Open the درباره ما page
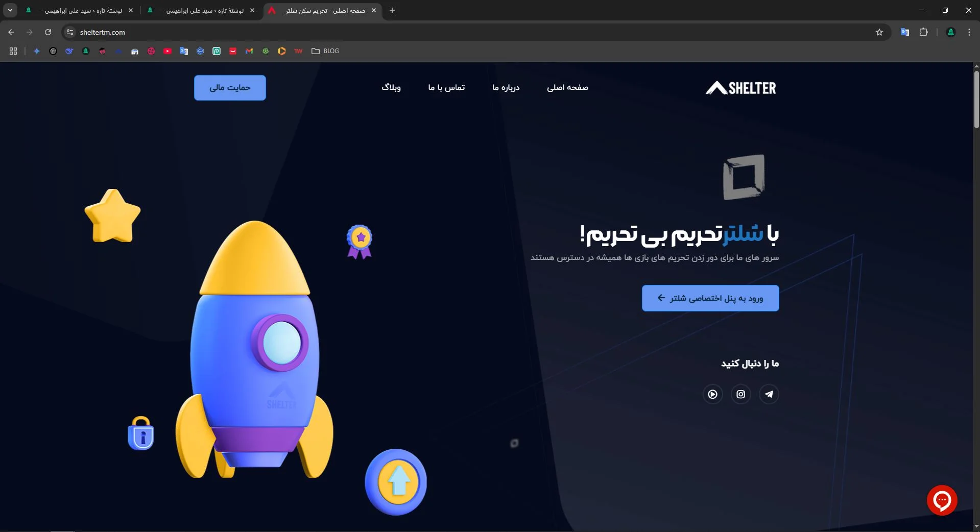 [x=506, y=88]
